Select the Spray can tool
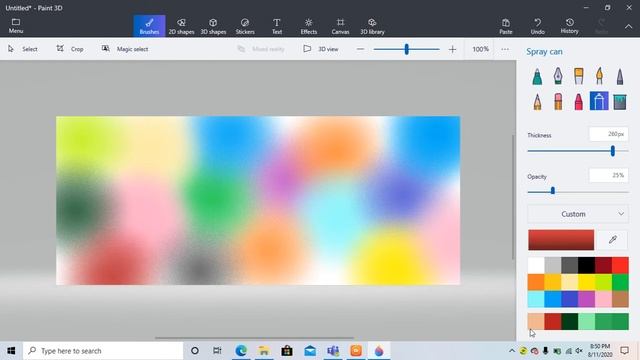Image resolution: width=640 pixels, height=360 pixels. [x=599, y=101]
